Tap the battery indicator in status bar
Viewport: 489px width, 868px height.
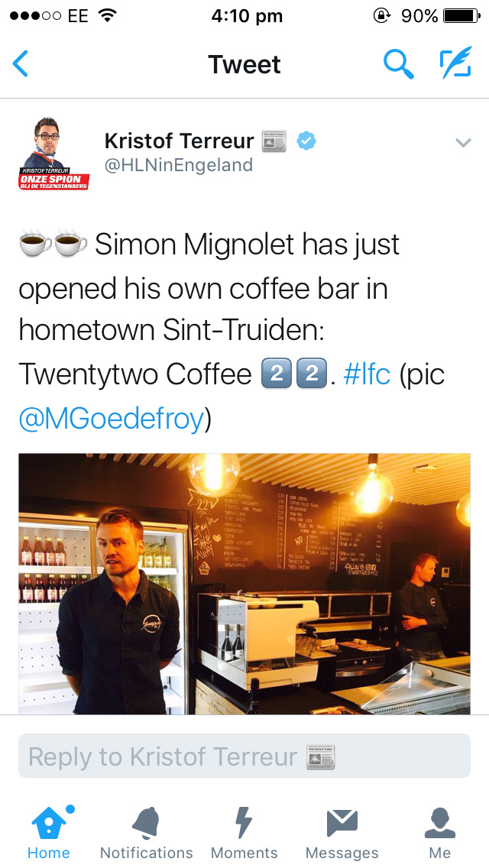[x=461, y=15]
